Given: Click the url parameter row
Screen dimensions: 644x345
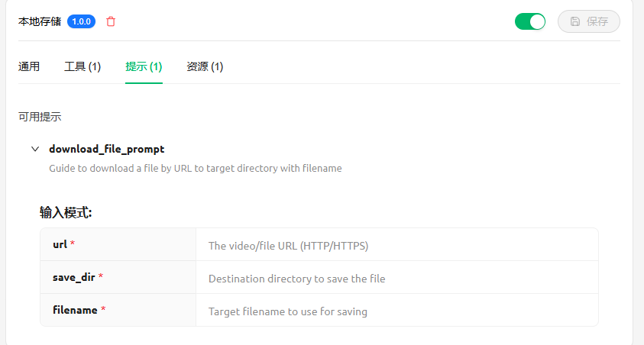Looking at the screenshot, I should [319, 244].
